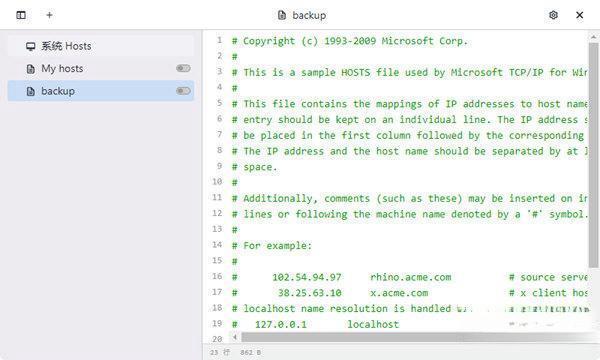Click x.acme.com hostname
The image size is (600, 360).
click(x=399, y=293)
